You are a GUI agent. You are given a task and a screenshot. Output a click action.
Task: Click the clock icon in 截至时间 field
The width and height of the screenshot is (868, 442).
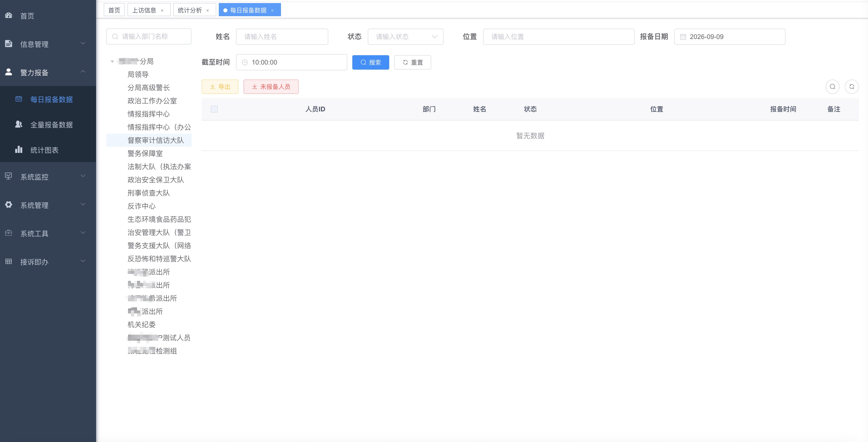click(x=245, y=62)
